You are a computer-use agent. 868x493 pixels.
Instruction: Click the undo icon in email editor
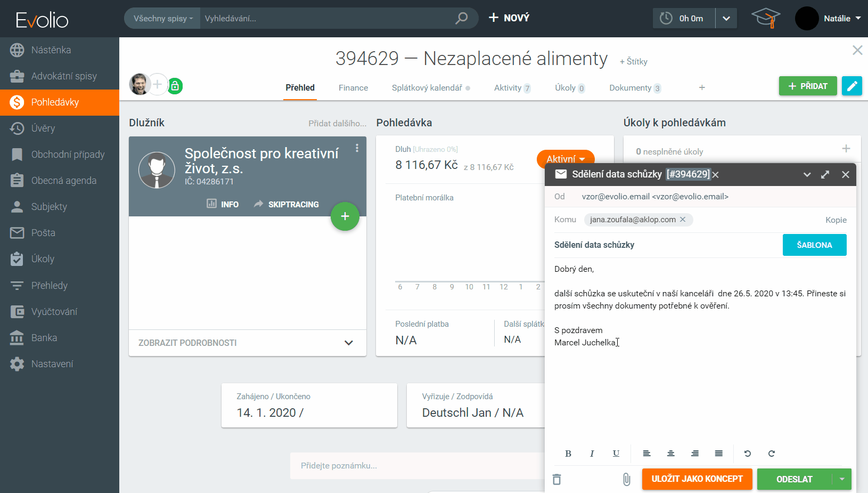coord(747,454)
